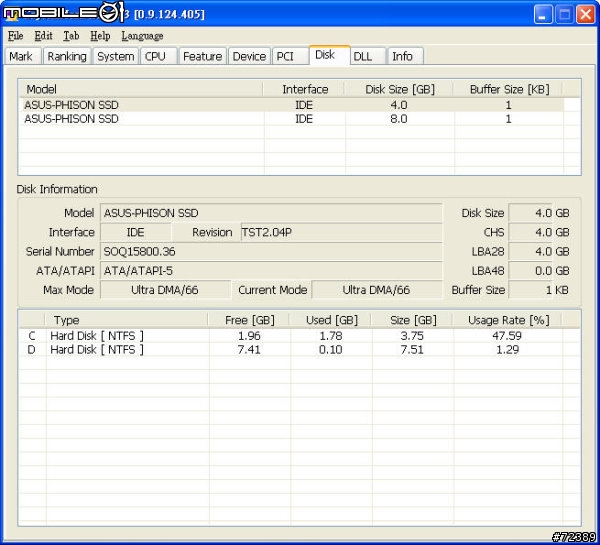600x545 pixels.
Task: Click the Max Mode Ultra DMA/66 field
Action: tap(165, 290)
